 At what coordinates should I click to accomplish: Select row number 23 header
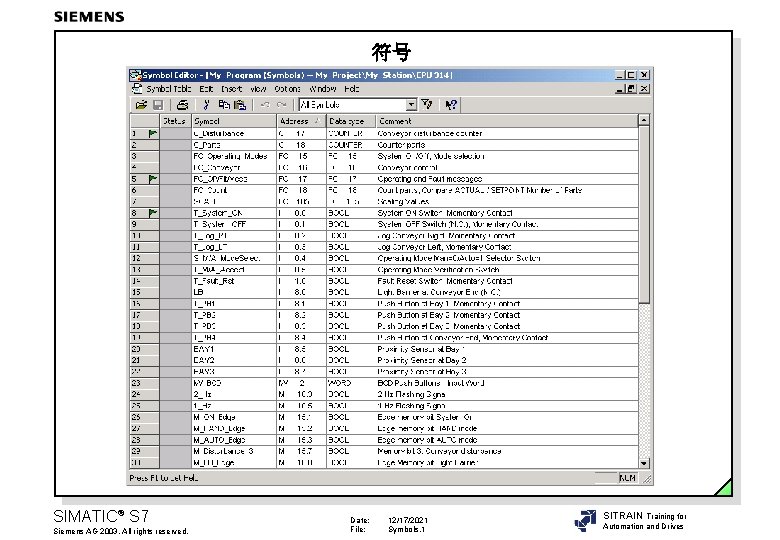click(x=144, y=383)
